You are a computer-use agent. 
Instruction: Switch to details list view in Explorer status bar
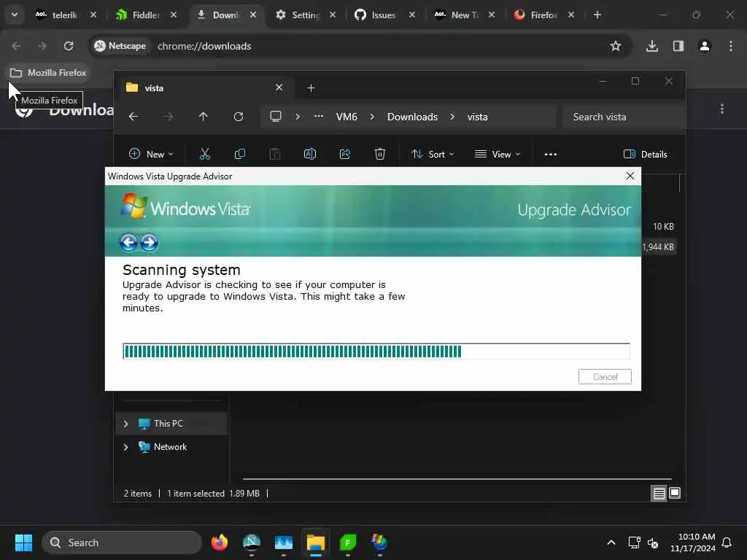[x=659, y=494]
